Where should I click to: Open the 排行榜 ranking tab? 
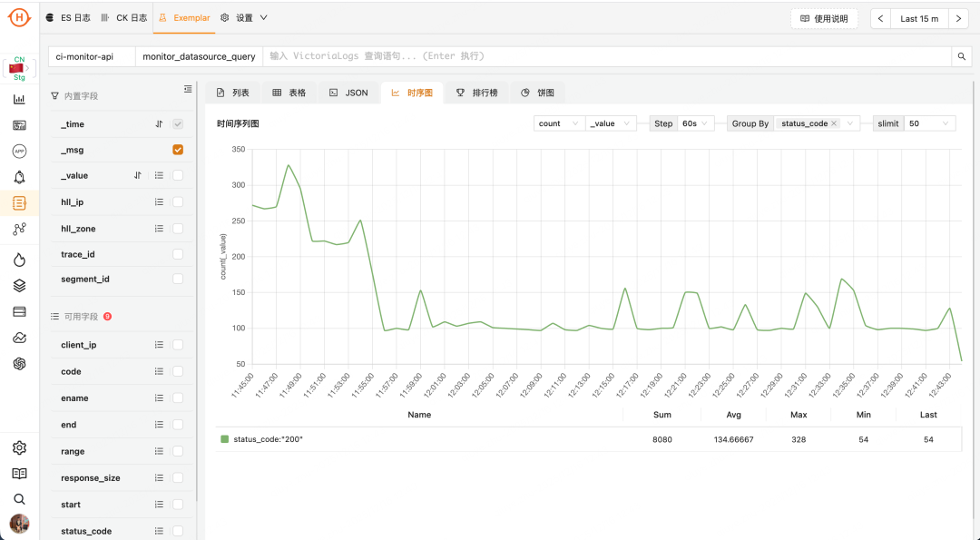pyautogui.click(x=477, y=93)
